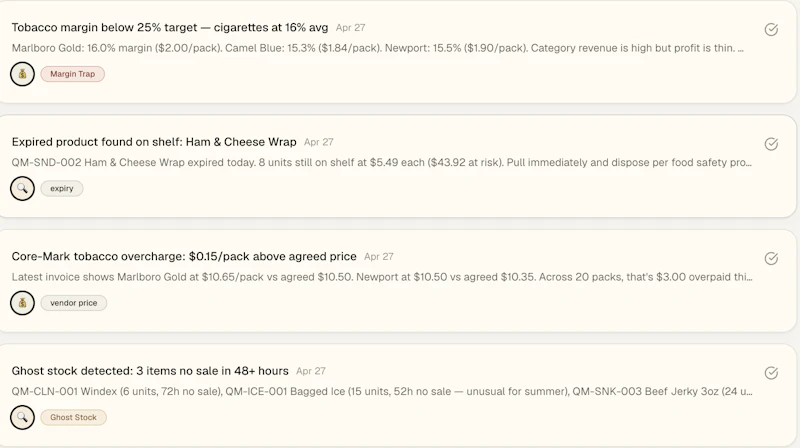
Task: Open the Expired product found on shelf alert
Action: click(154, 142)
